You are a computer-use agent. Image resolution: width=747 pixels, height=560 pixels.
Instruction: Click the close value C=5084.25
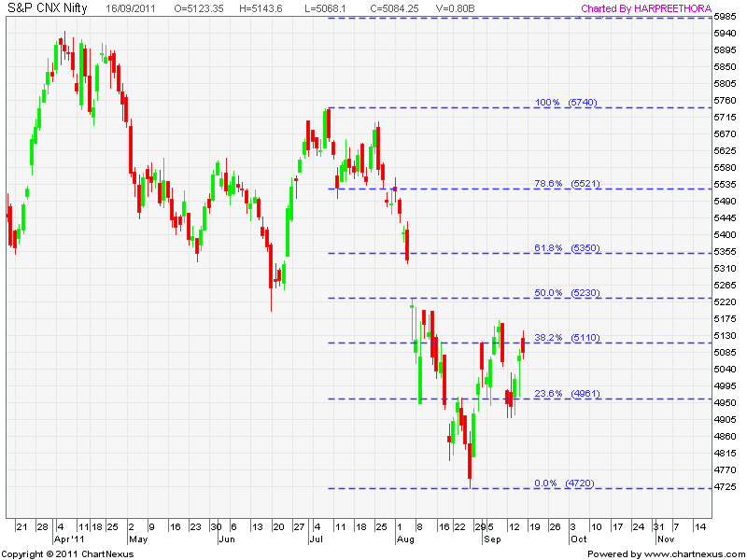394,8
